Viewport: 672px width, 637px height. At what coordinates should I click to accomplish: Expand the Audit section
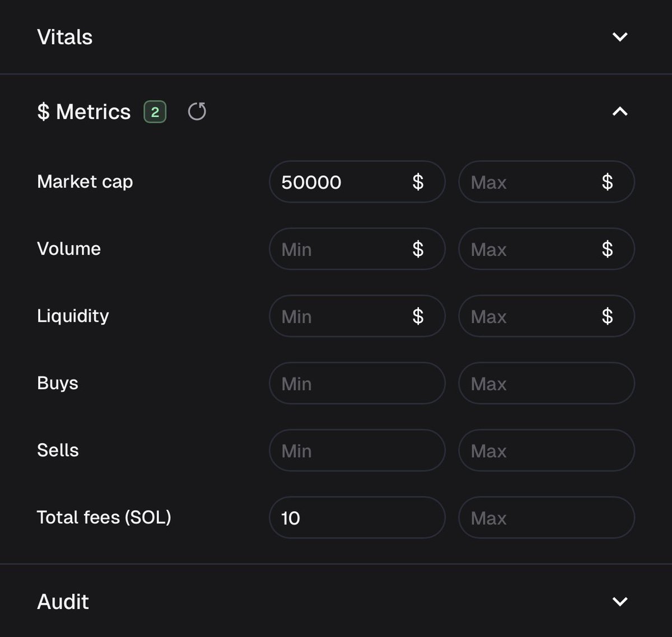point(619,602)
